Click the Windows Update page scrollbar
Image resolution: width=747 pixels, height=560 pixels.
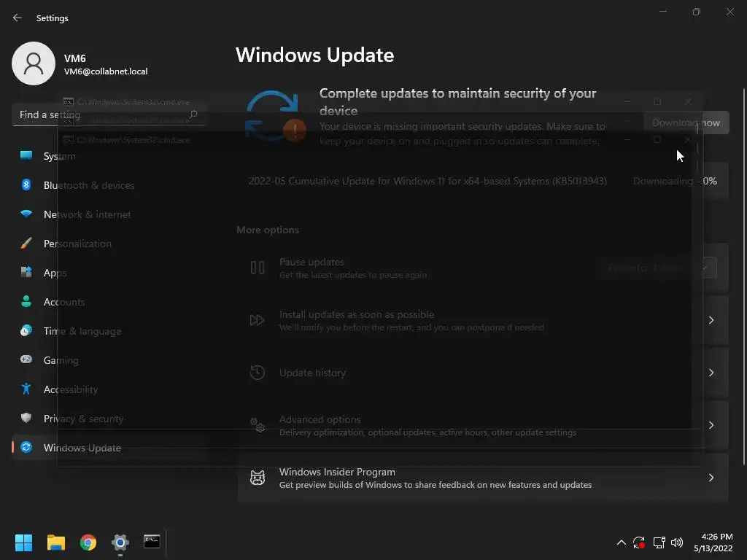743,276
